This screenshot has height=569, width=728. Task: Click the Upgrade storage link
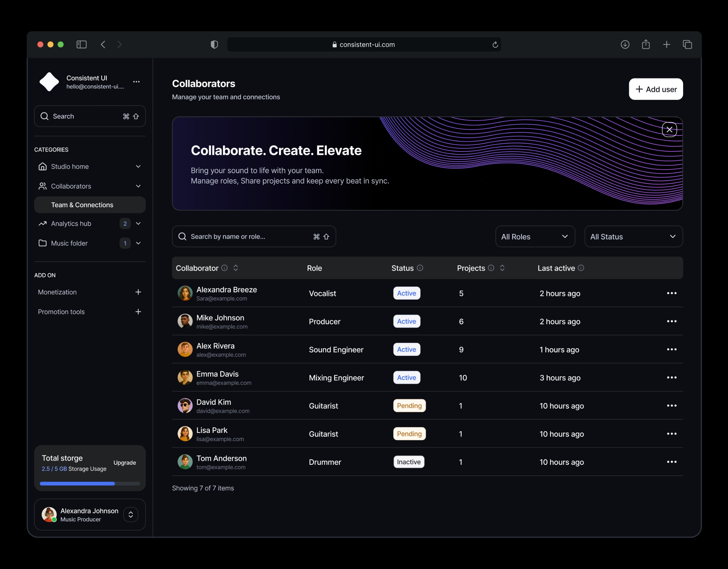point(125,462)
